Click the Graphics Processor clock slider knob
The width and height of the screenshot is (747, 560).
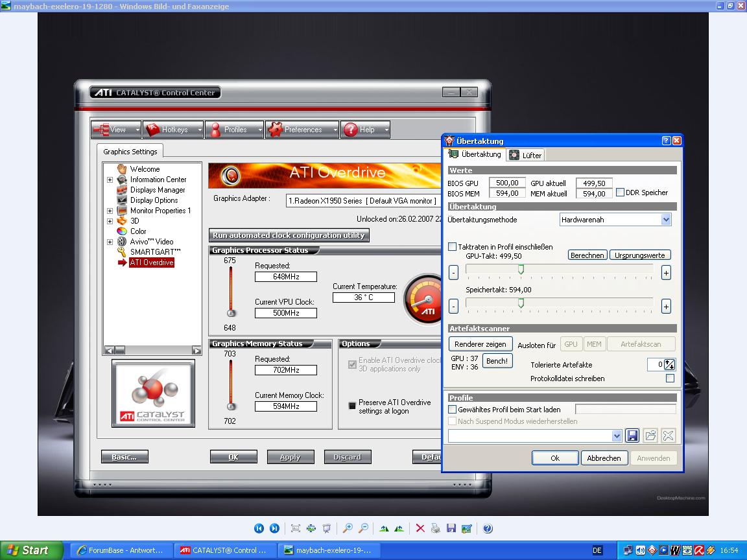pos(231,313)
